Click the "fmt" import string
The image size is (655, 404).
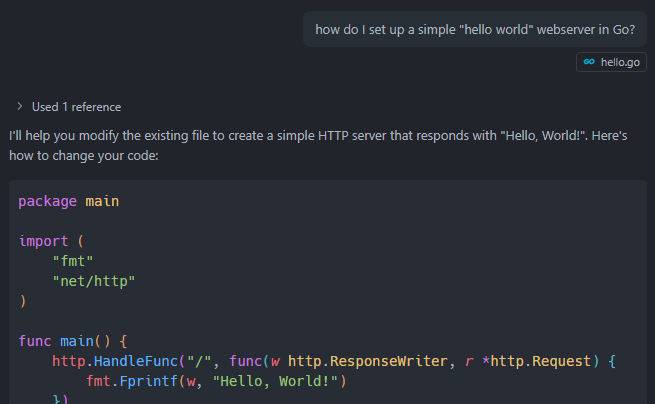[x=73, y=261]
